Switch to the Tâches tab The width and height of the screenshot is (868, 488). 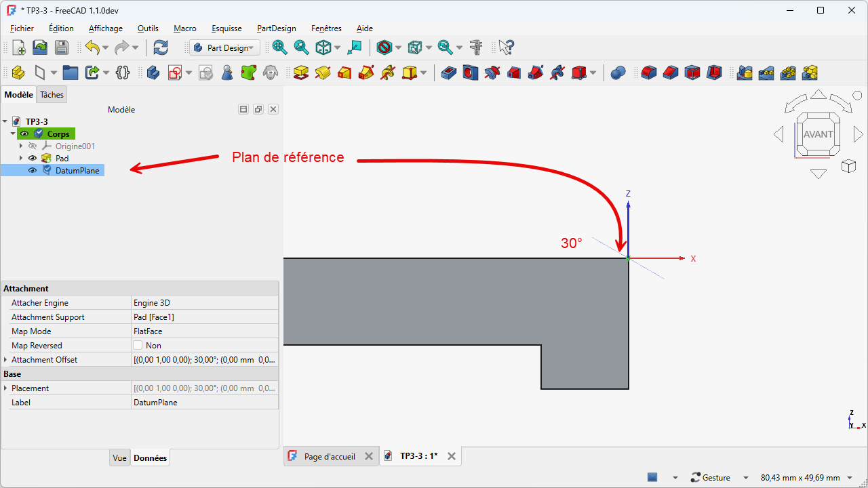click(52, 95)
